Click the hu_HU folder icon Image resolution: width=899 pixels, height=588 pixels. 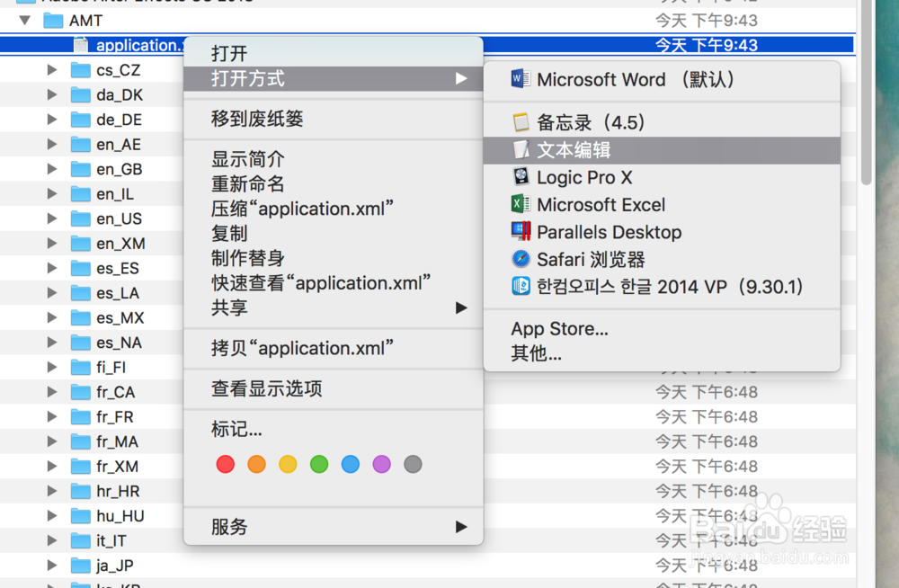[80, 516]
